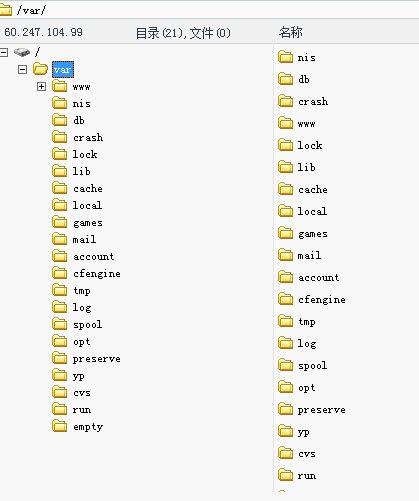Select empty folder in left tree
The image size is (419, 501).
click(x=88, y=427)
